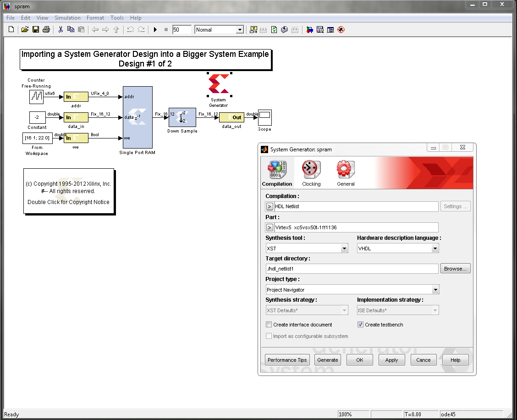Image resolution: width=517 pixels, height=420 pixels.
Task: Select the Scope block in the diagram
Action: point(264,117)
